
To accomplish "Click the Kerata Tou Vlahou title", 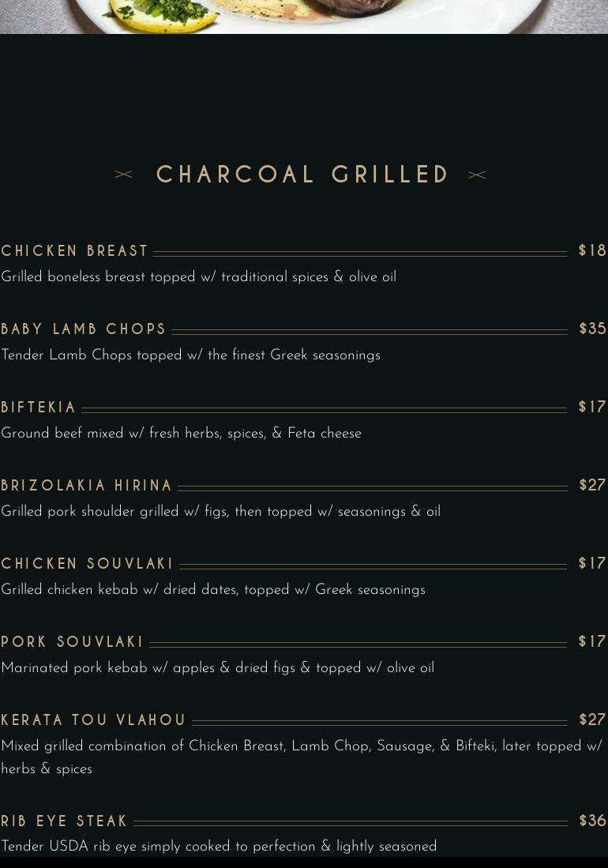I will pyautogui.click(x=93, y=720).
